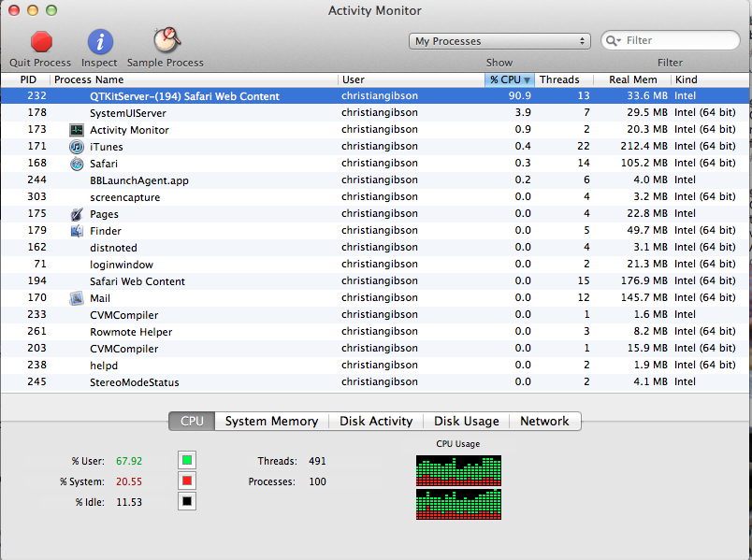Image resolution: width=752 pixels, height=560 pixels.
Task: Select CVMCompiler with PID 203
Action: 374,348
